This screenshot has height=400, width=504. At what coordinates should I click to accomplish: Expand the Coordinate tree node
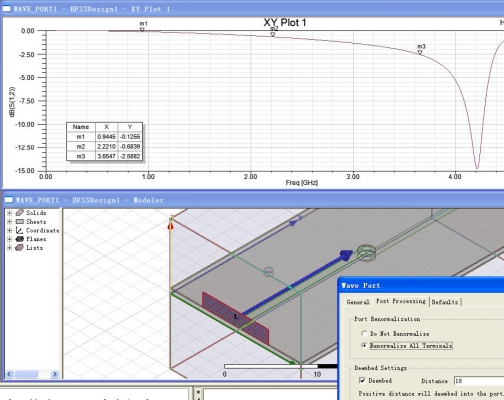[x=9, y=230]
